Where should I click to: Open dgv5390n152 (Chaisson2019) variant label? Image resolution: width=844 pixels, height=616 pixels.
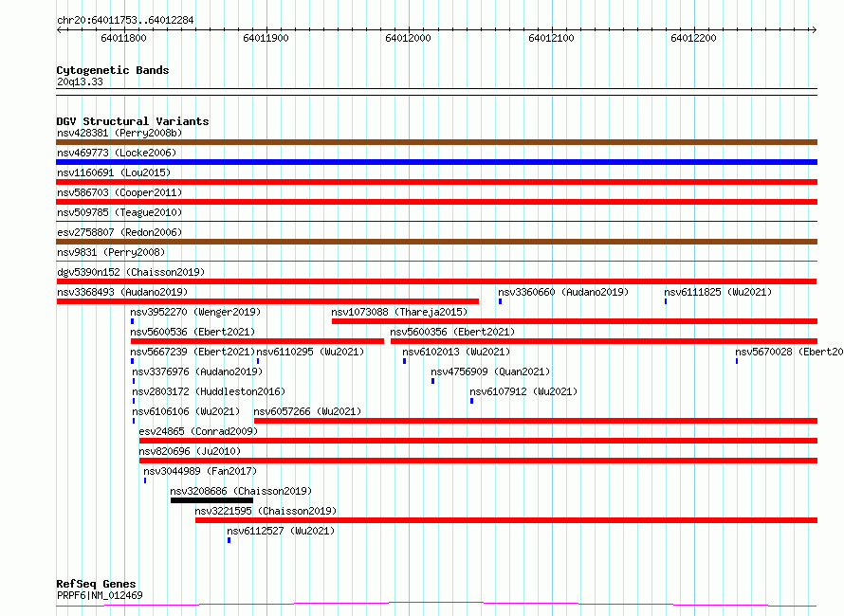[x=131, y=272]
